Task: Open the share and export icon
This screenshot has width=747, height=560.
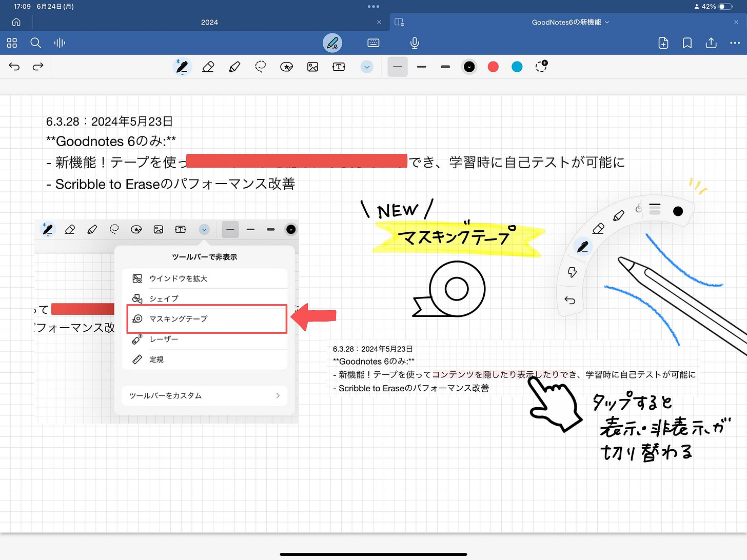Action: [x=711, y=43]
